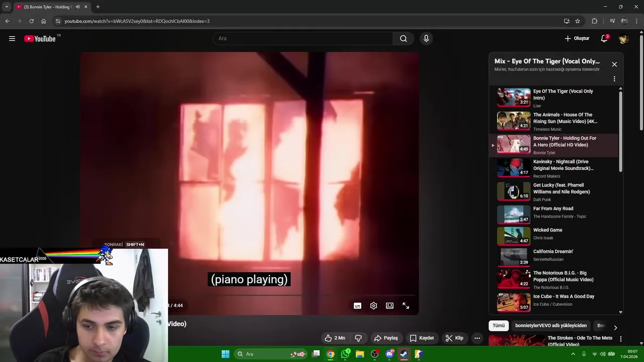Mute the tab via speaker icon
This screenshot has width=644, height=362.
pos(77,7)
